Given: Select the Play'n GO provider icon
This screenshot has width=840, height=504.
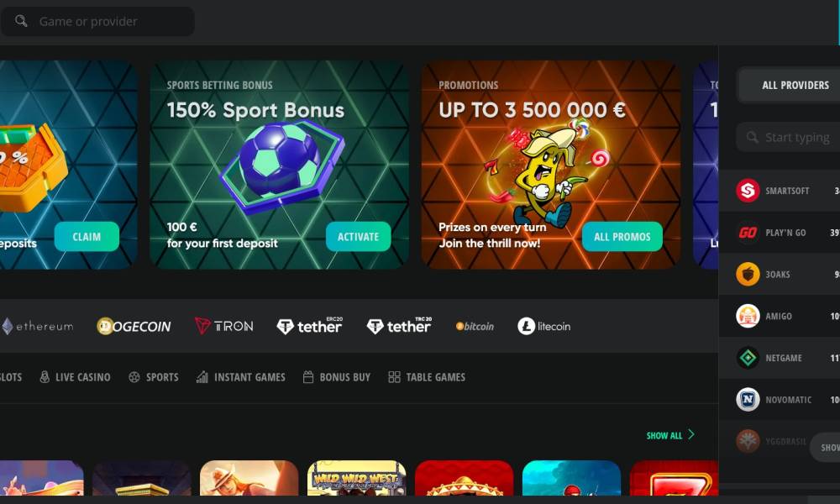Looking at the screenshot, I should pos(748,233).
